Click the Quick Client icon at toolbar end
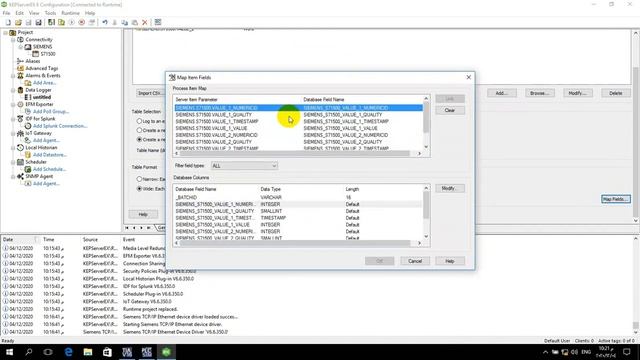640x360 pixels. point(158,22)
